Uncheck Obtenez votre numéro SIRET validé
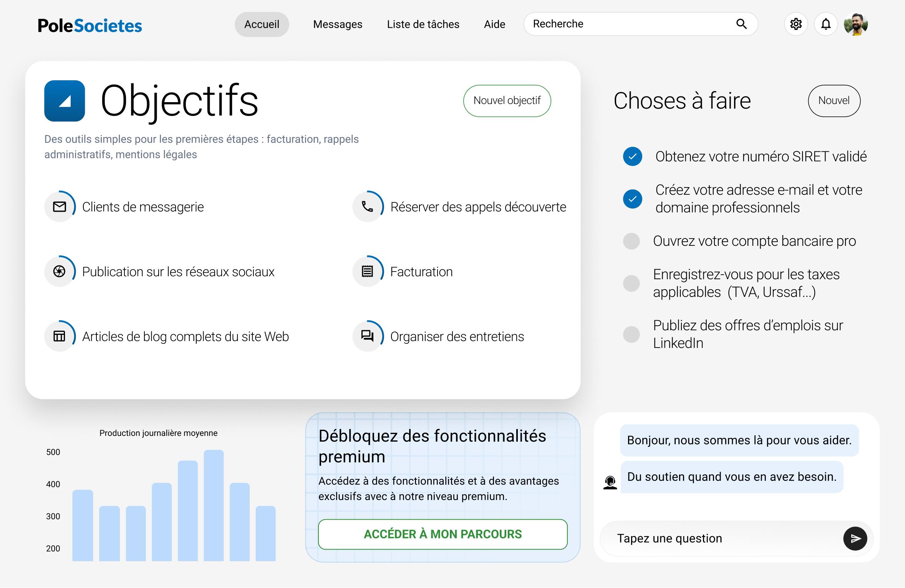 (632, 156)
